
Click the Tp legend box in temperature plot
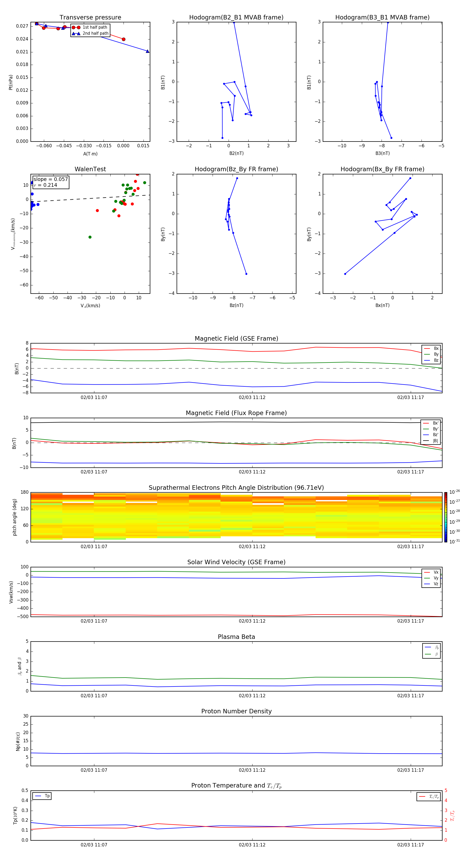point(42,796)
